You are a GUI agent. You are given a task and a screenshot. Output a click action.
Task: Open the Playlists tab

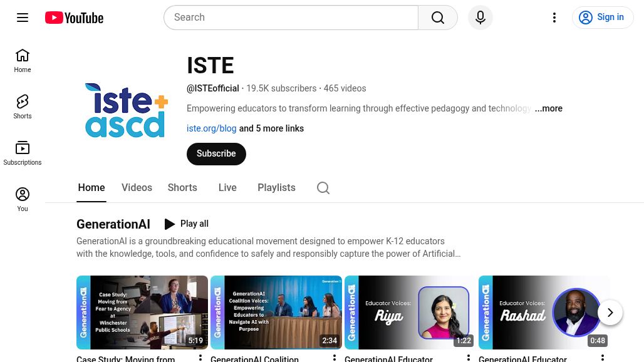point(276,187)
